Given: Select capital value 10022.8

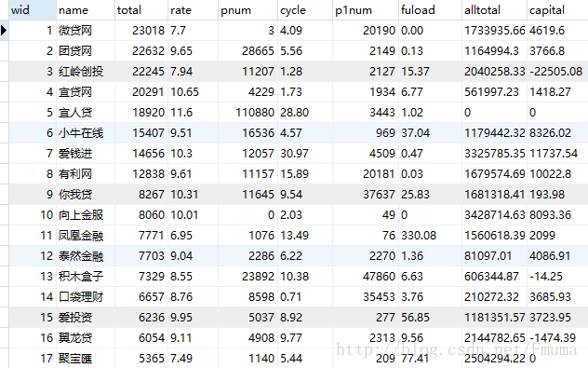Looking at the screenshot, I should (551, 174).
